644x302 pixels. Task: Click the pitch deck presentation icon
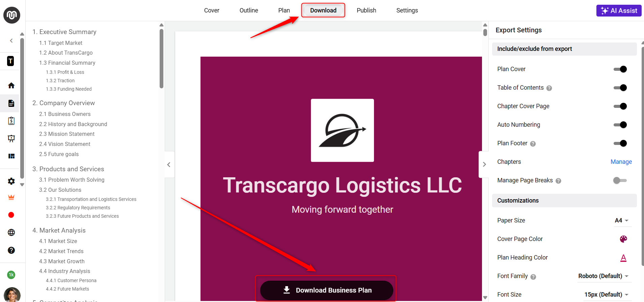click(x=11, y=139)
